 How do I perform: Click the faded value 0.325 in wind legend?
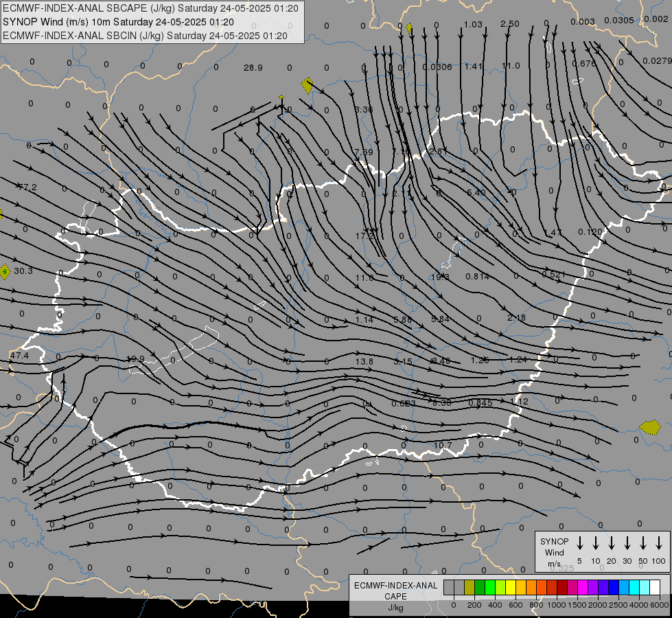pos(562,569)
